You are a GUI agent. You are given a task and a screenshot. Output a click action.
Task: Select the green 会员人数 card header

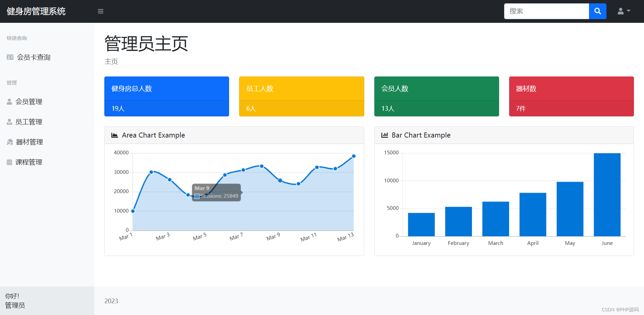(x=437, y=89)
